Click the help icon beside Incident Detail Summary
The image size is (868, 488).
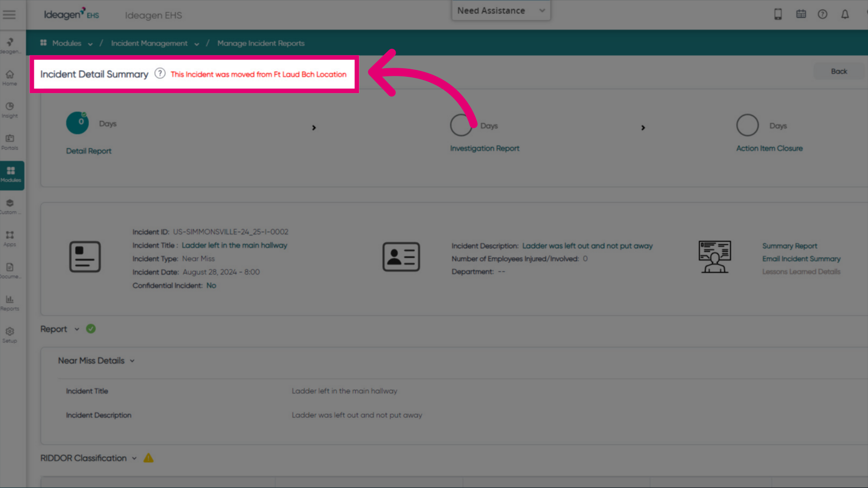(x=160, y=73)
